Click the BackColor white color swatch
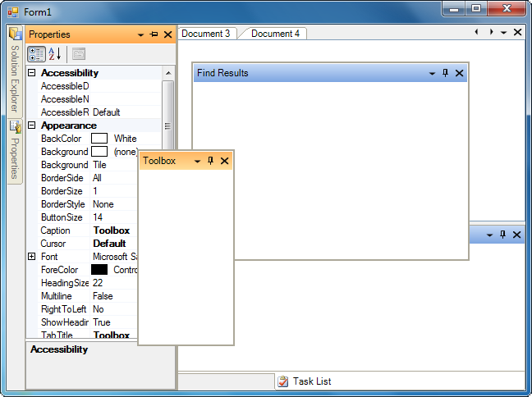The image size is (532, 397). pyautogui.click(x=99, y=139)
